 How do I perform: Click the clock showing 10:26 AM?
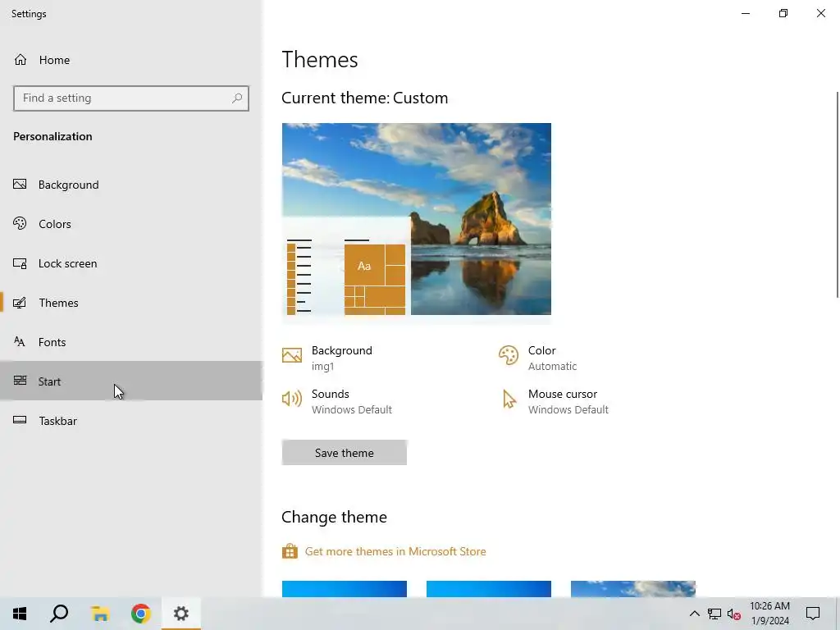769,614
